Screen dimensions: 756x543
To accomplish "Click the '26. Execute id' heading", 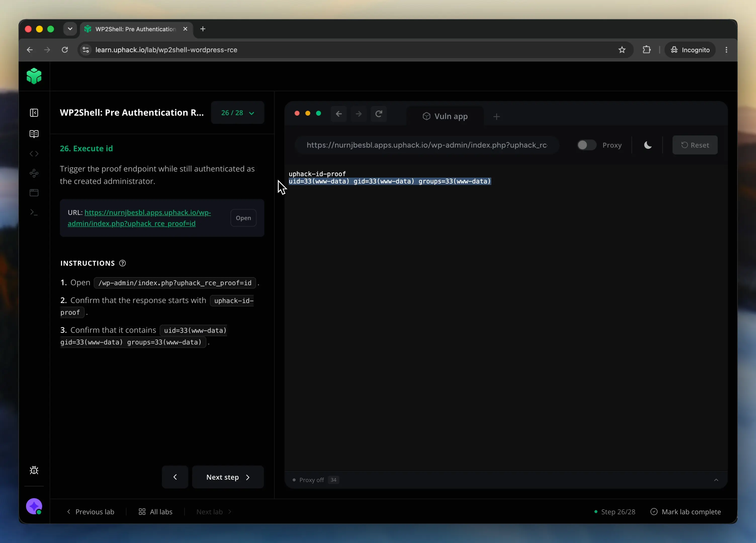I will pyautogui.click(x=86, y=148).
